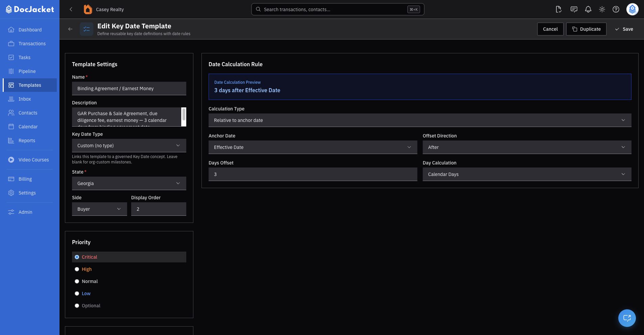Click the Billing card icon
This screenshot has width=644, height=335.
(11, 179)
